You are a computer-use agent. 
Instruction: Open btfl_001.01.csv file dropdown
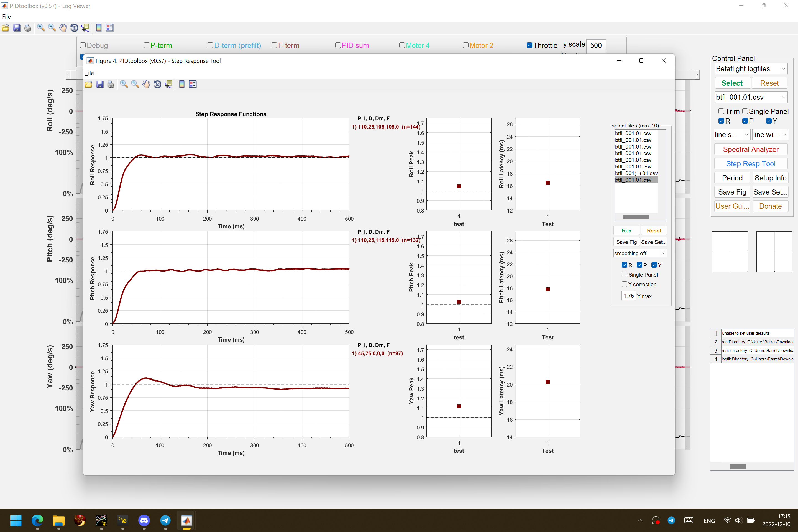tap(751, 97)
